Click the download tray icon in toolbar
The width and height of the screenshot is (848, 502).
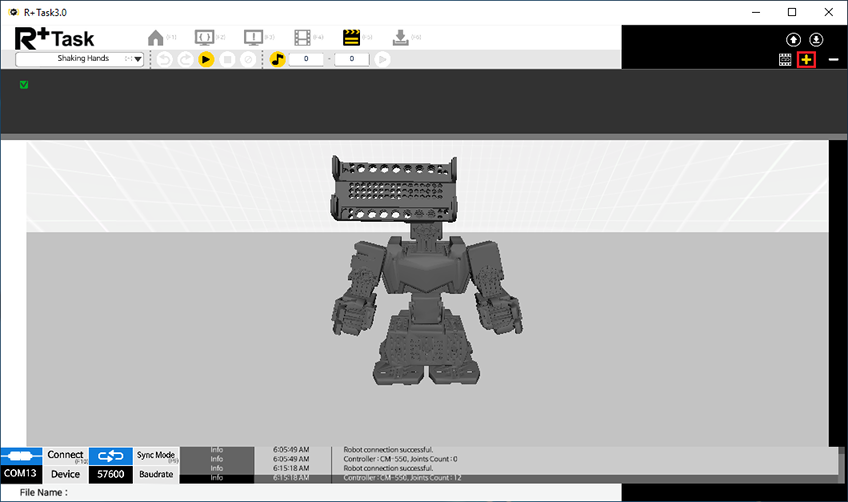point(400,38)
